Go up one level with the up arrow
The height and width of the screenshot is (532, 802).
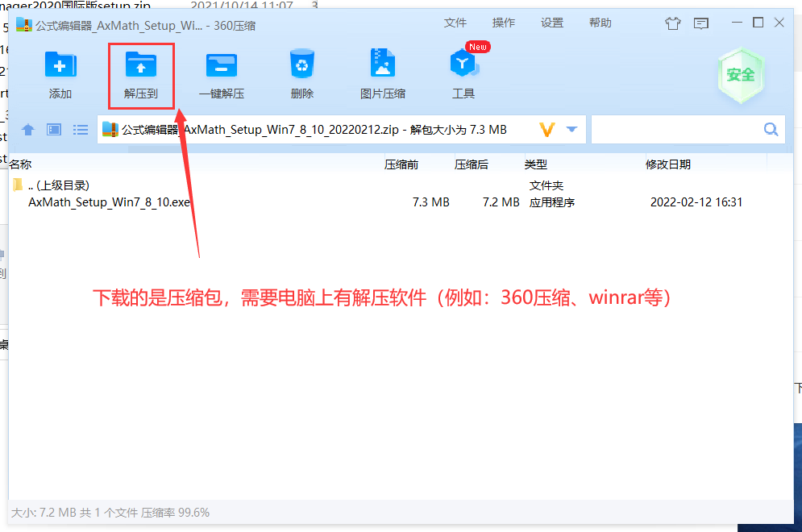(x=28, y=130)
